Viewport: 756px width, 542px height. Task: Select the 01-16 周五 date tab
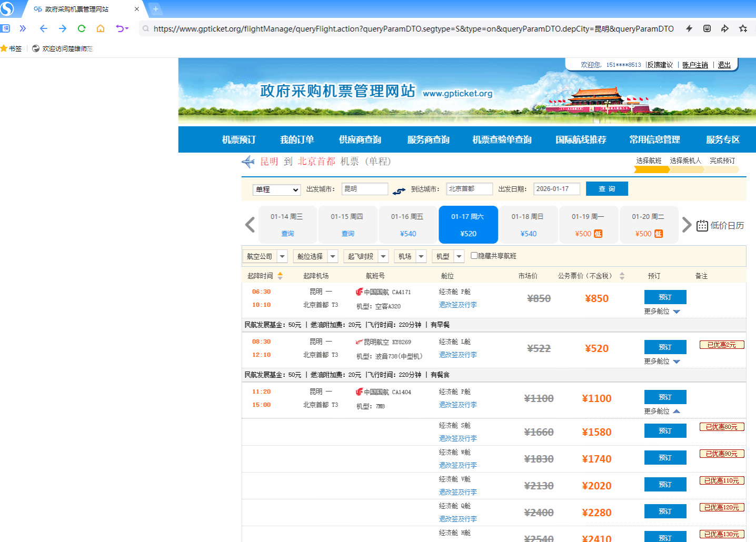[x=407, y=225]
